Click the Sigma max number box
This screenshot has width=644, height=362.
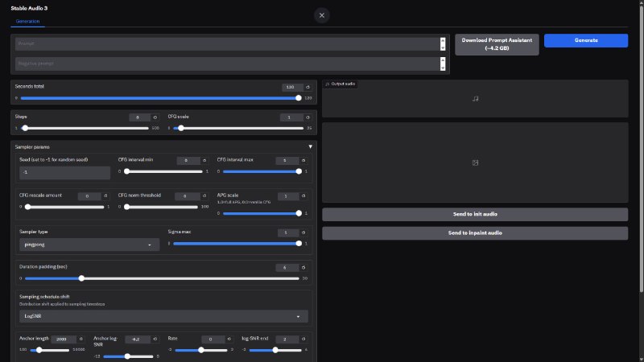[288, 232]
